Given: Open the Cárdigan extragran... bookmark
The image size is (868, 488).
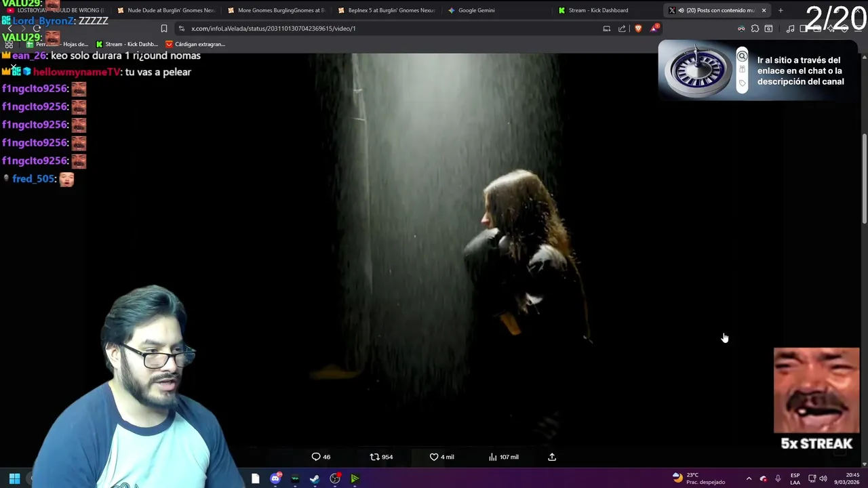Looking at the screenshot, I should (195, 44).
